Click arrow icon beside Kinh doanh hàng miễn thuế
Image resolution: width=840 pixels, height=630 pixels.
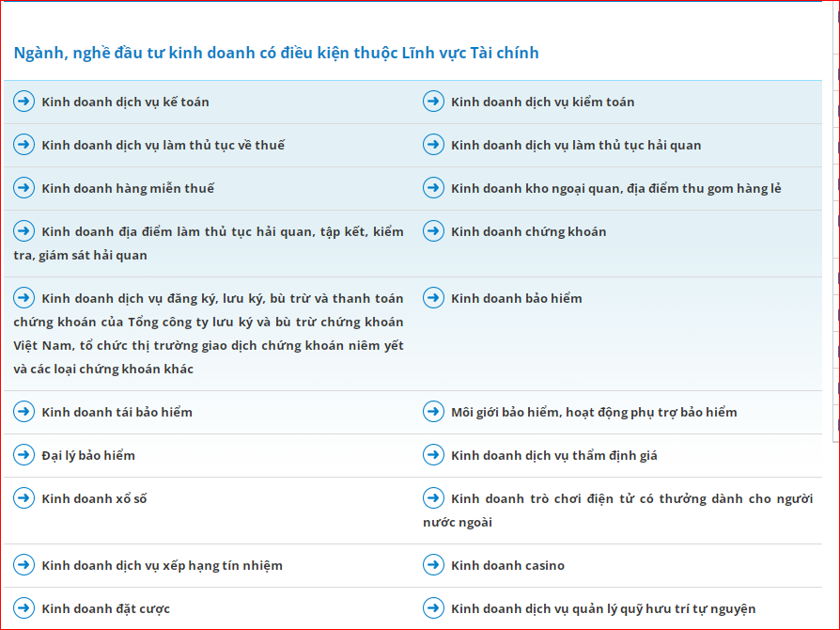[x=24, y=188]
